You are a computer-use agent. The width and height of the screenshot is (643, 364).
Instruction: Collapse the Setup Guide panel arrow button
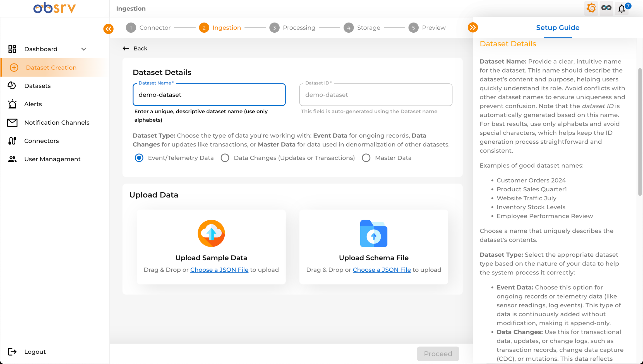[473, 27]
